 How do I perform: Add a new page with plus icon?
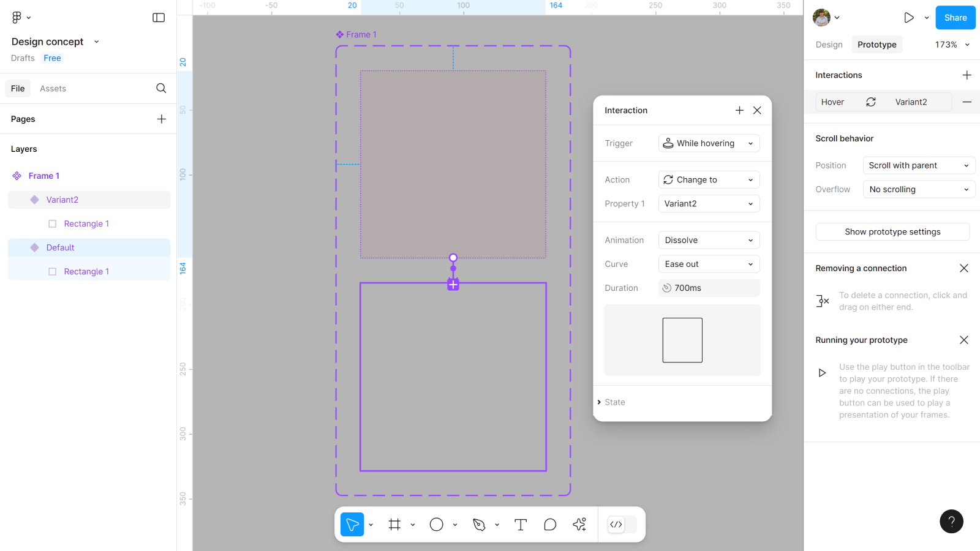pos(162,119)
